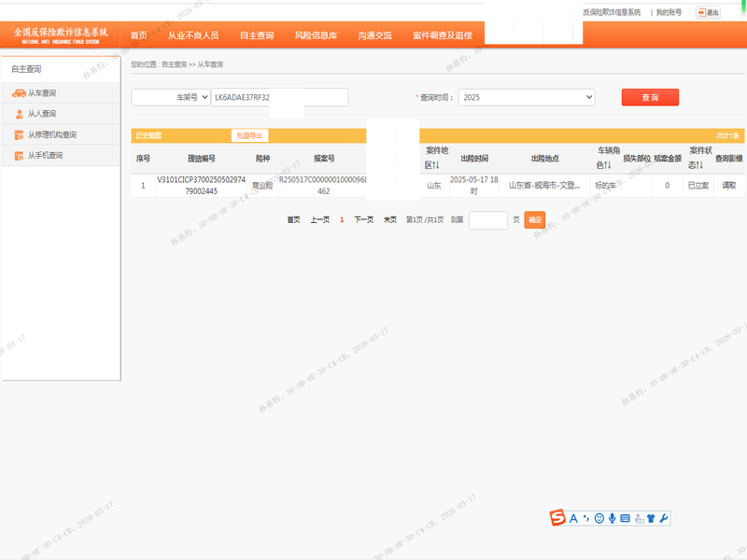
Task: Click the 首页 pagination link
Action: [x=293, y=219]
